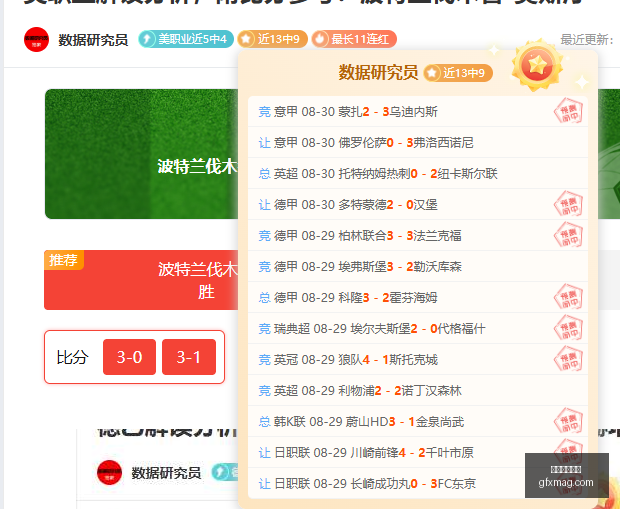The image size is (620, 509).
Task: Click the green match banner for 波特兰伐木
Action: click(142, 154)
